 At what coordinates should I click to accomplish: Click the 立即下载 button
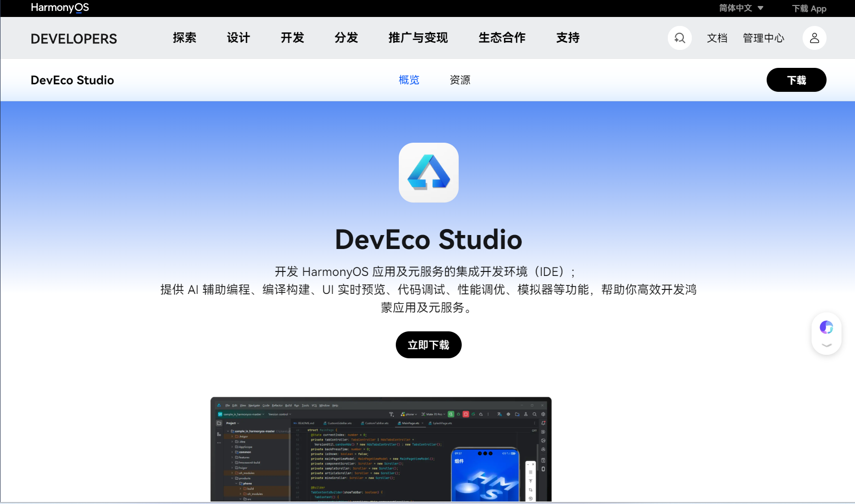pyautogui.click(x=429, y=345)
